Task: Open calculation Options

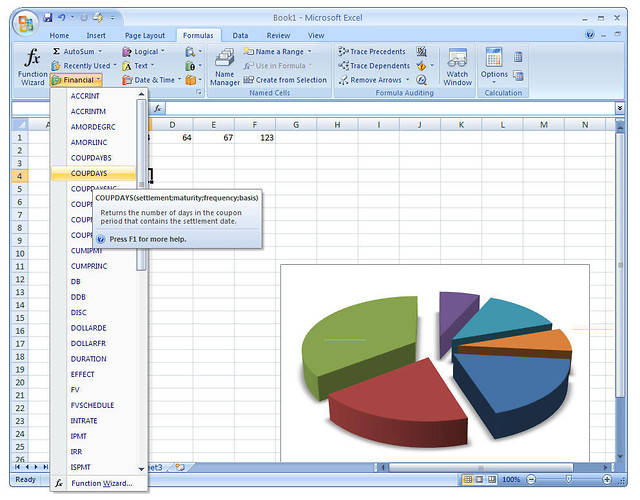Action: coord(494,65)
